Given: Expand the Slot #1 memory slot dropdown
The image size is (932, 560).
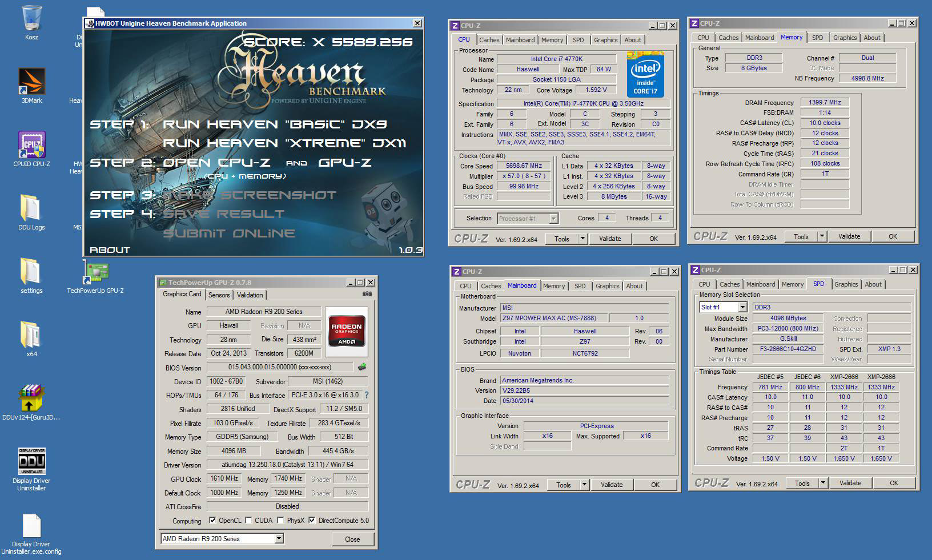Looking at the screenshot, I should pyautogui.click(x=742, y=307).
